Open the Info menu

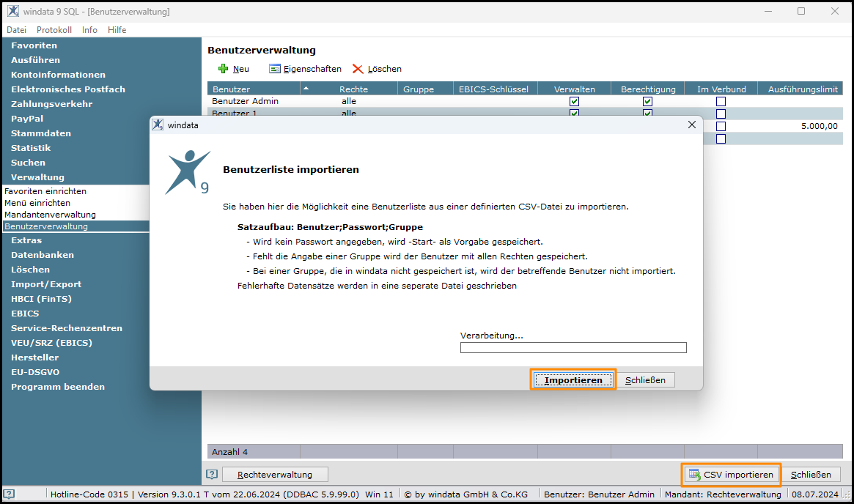[x=90, y=30]
